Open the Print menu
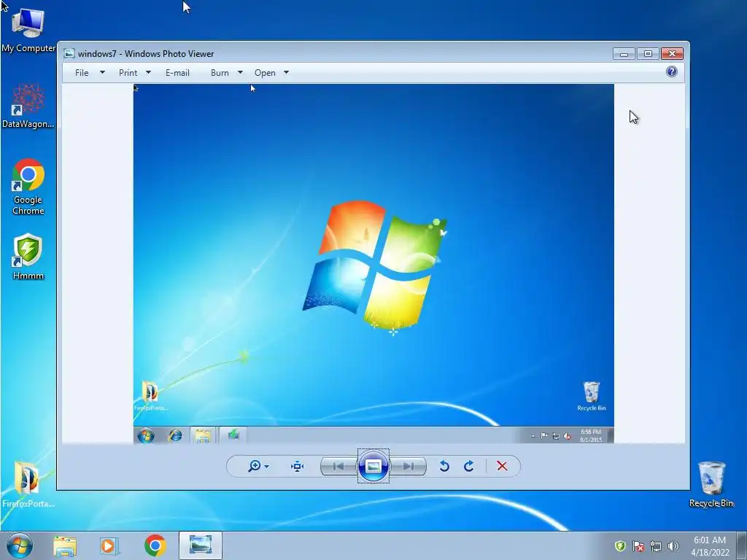Image resolution: width=747 pixels, height=560 pixels. pyautogui.click(x=128, y=72)
